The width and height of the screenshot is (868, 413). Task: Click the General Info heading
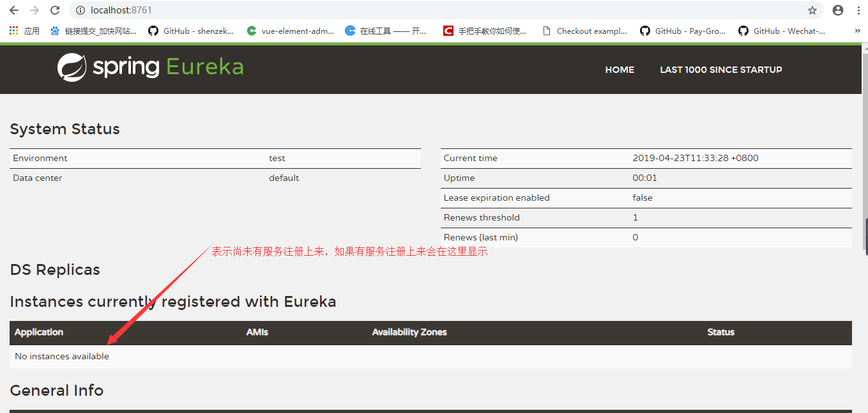tap(57, 391)
